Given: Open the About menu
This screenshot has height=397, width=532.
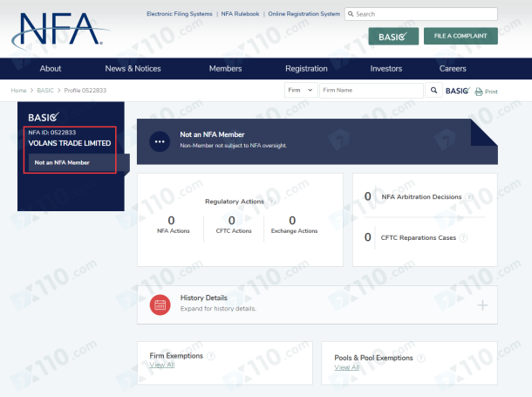Looking at the screenshot, I should (x=51, y=69).
